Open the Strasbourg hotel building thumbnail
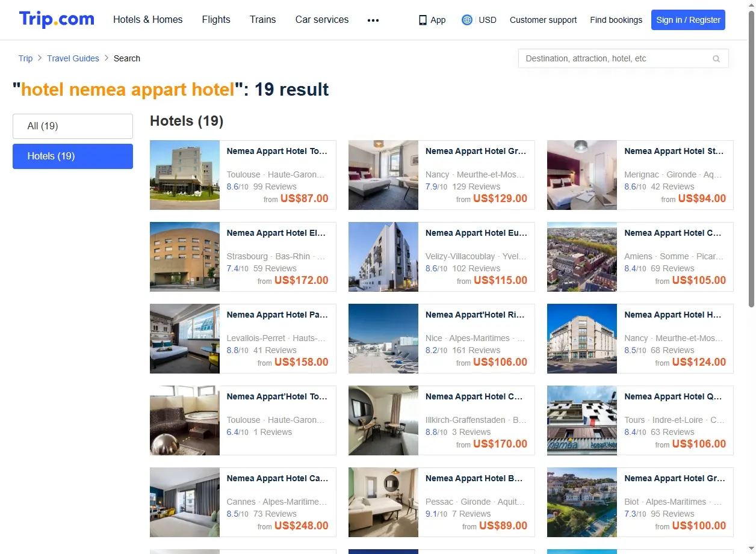 click(x=185, y=257)
